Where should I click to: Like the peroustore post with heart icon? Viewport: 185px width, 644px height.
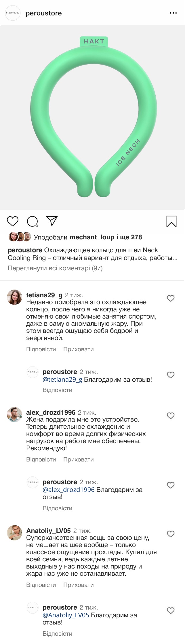[12, 221]
